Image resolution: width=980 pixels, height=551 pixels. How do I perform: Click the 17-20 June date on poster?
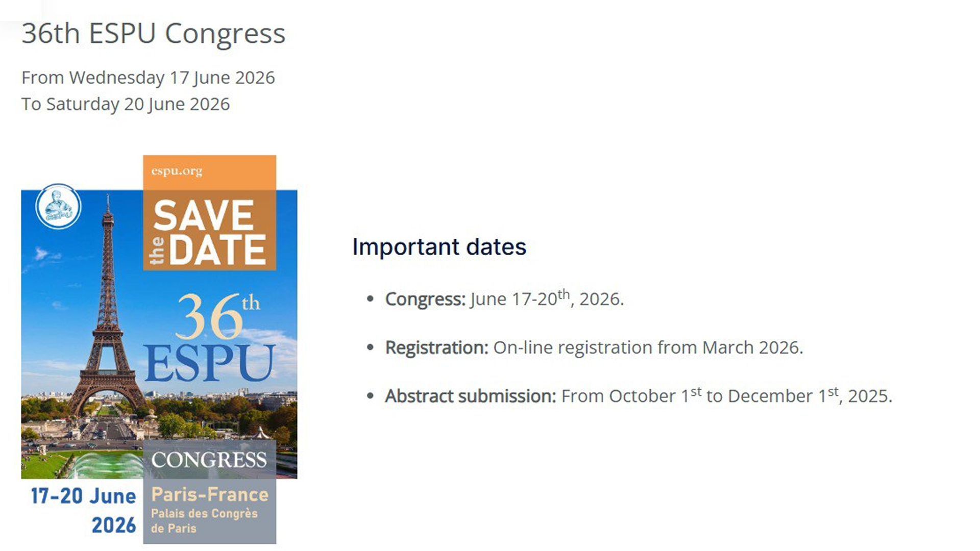pyautogui.click(x=83, y=496)
